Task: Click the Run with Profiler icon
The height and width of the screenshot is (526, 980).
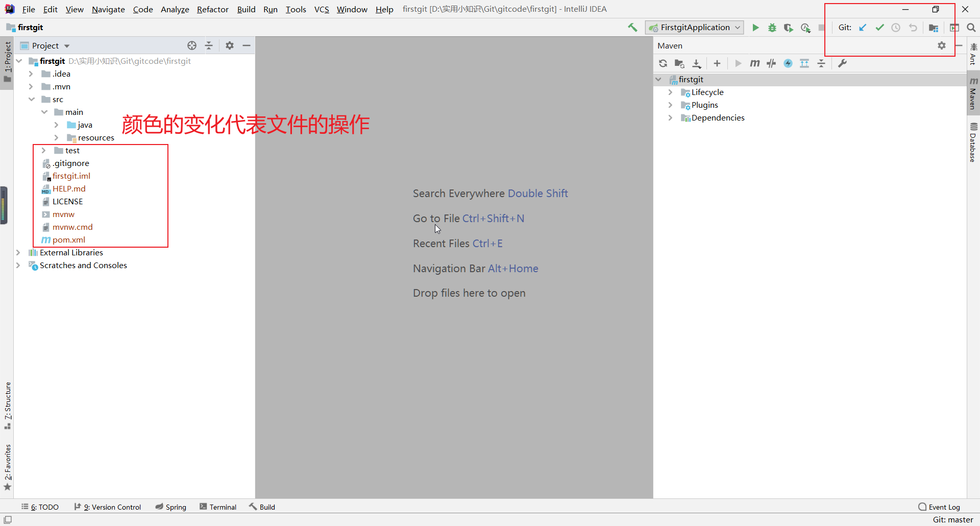Action: (805, 28)
